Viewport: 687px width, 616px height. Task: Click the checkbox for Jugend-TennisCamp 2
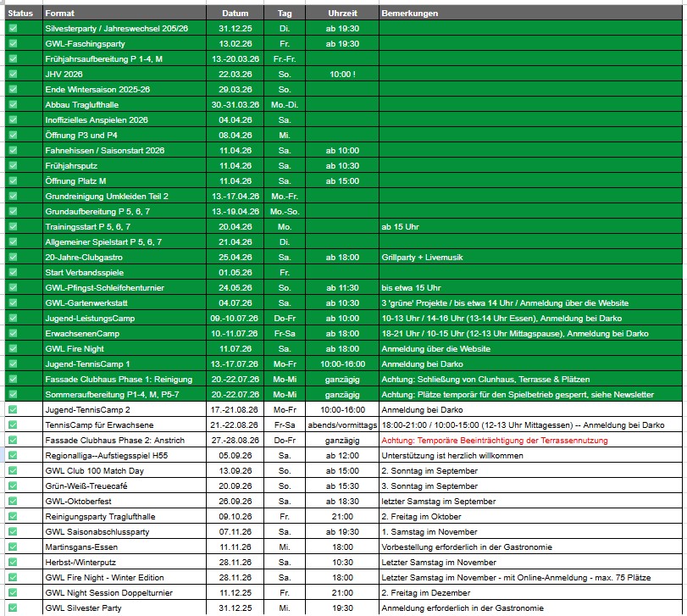14,409
